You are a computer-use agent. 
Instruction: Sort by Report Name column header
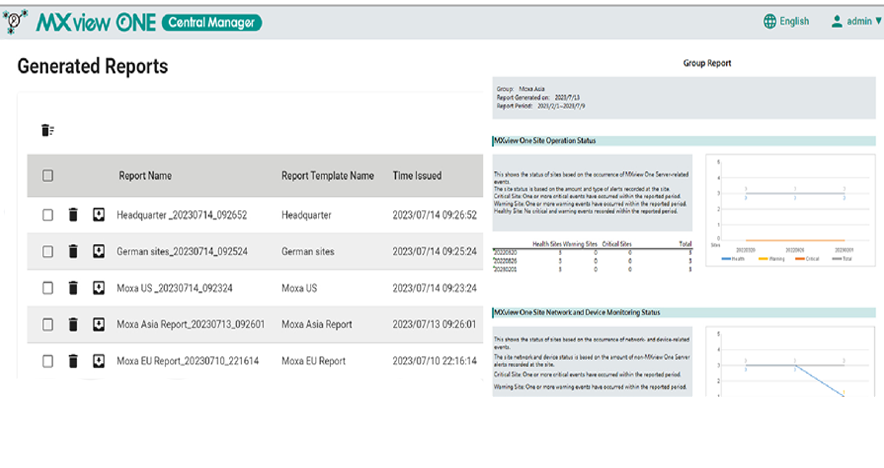tap(145, 176)
